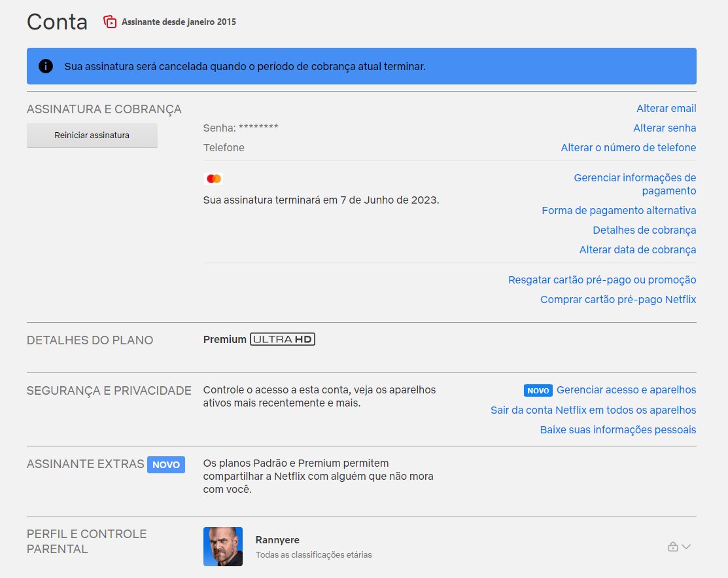Image resolution: width=728 pixels, height=578 pixels.
Task: Click the 'PERFIL E CONTROLE PARENTAL' section heading
Action: [x=87, y=541]
